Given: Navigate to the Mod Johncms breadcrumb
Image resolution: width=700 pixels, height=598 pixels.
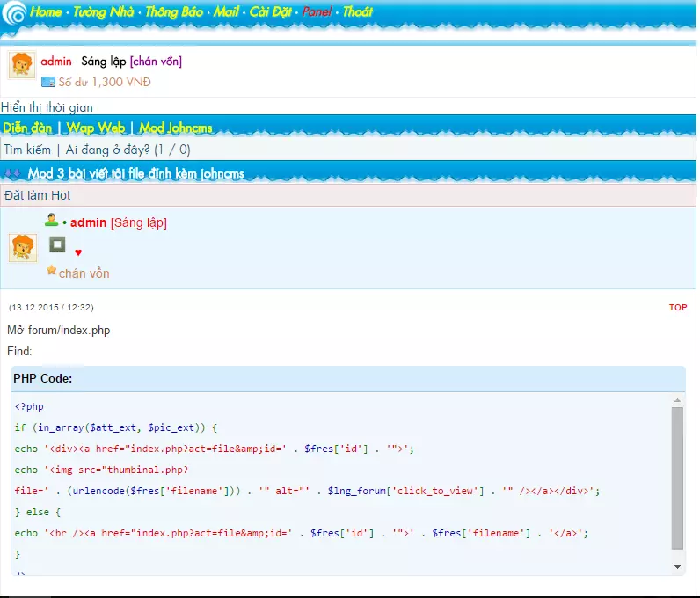Looking at the screenshot, I should coord(176,128).
